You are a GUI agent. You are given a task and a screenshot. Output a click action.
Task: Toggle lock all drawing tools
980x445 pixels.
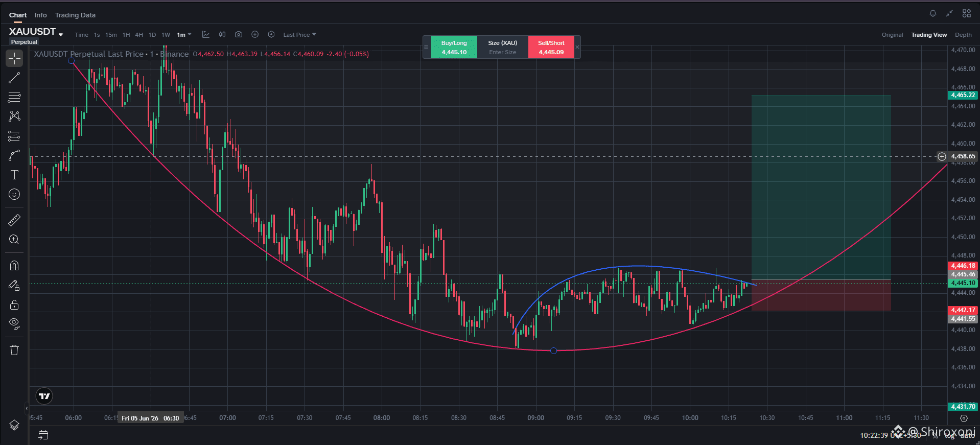(14, 305)
